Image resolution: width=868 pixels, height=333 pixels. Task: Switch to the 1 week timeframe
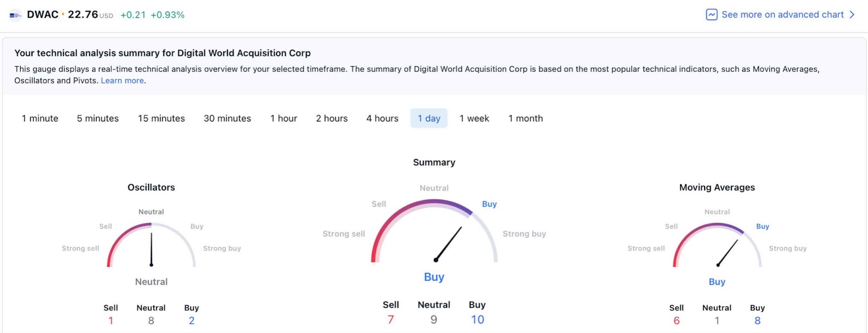click(474, 118)
